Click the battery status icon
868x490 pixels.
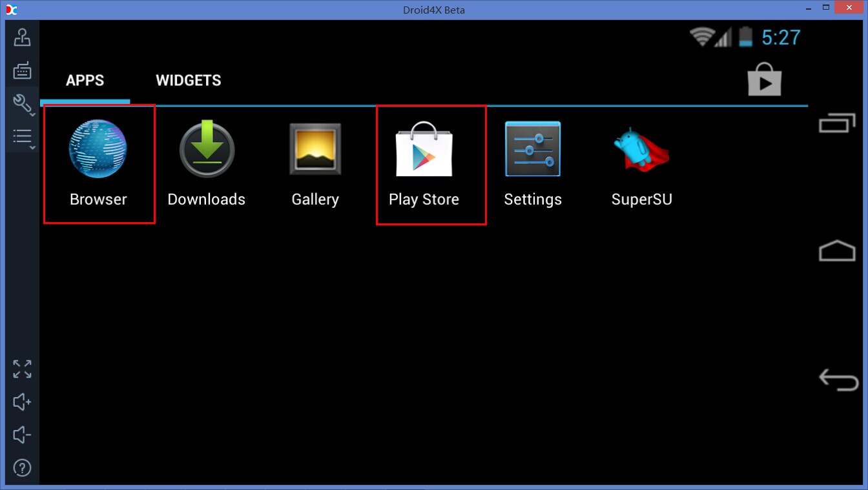point(746,37)
